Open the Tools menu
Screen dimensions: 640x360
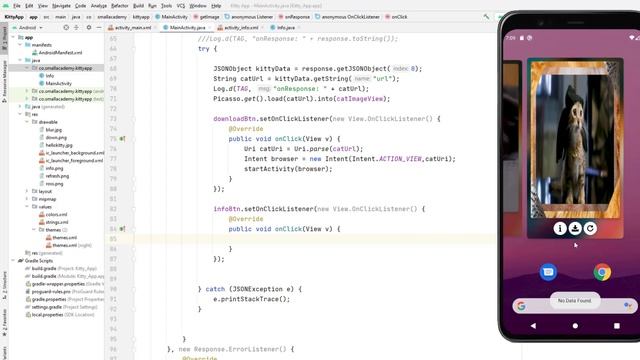coord(166,6)
